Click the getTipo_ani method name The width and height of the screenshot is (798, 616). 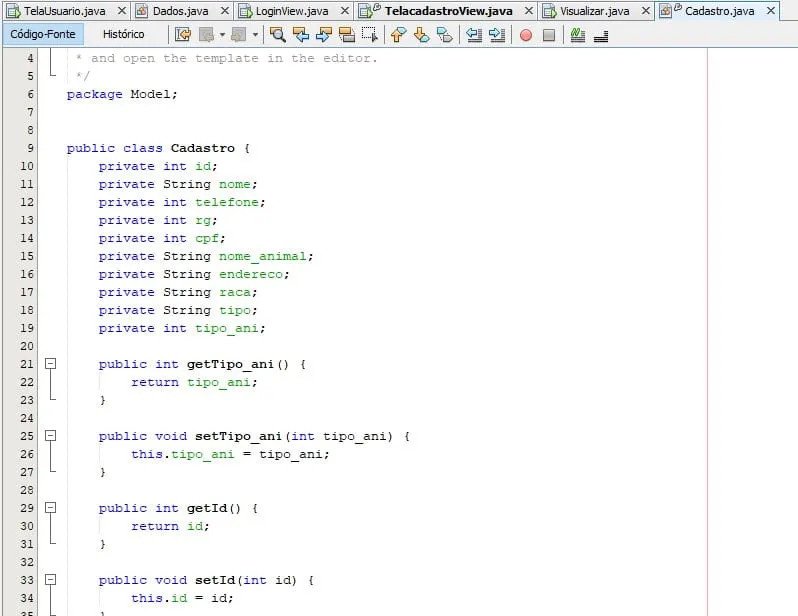[230, 365]
